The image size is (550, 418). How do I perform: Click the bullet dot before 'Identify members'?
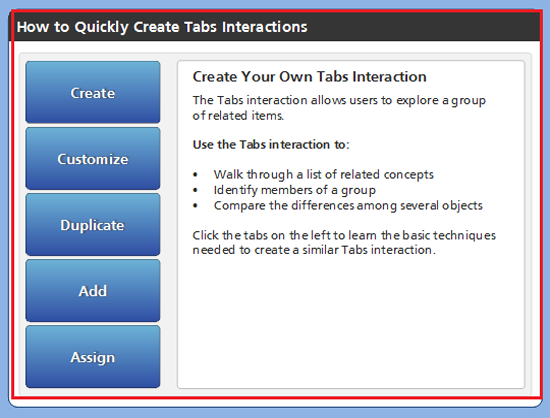pyautogui.click(x=195, y=190)
